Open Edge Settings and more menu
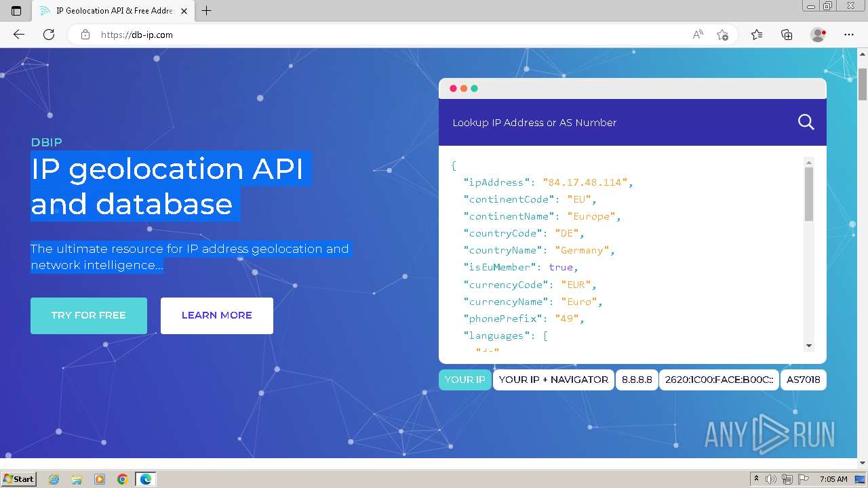The image size is (868, 488). coord(849,35)
